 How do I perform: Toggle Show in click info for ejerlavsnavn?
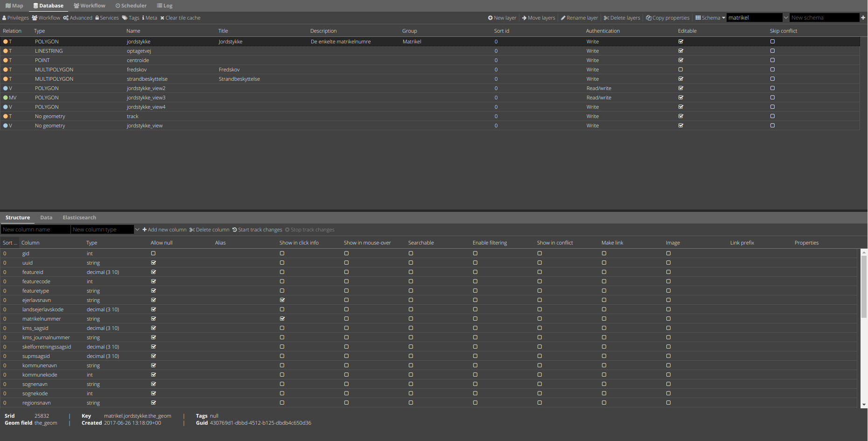pyautogui.click(x=282, y=300)
